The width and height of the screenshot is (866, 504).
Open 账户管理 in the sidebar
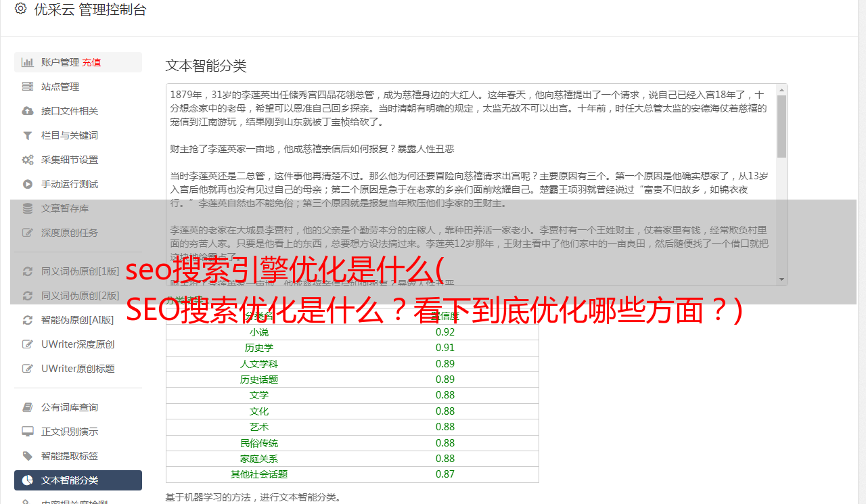[78, 62]
